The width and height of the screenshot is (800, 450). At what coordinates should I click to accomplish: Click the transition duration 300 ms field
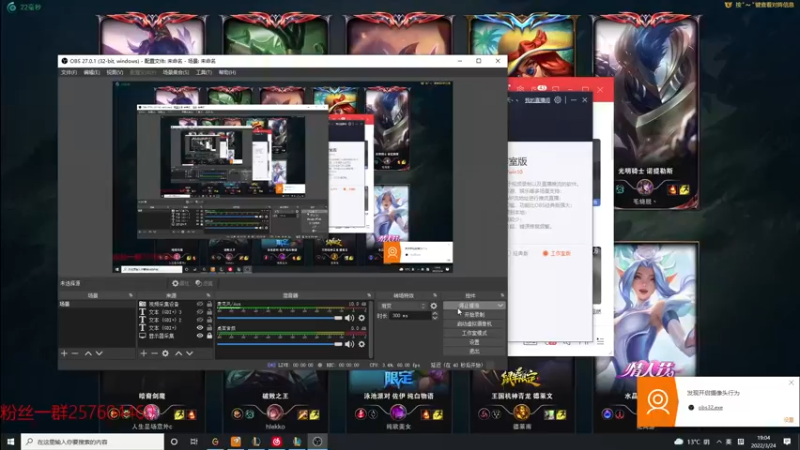(410, 316)
